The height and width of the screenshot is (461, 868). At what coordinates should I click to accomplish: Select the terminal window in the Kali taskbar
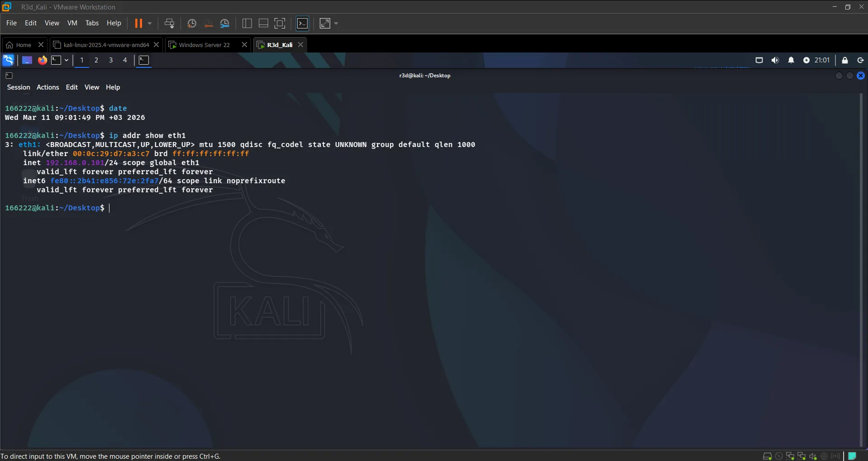click(x=144, y=60)
